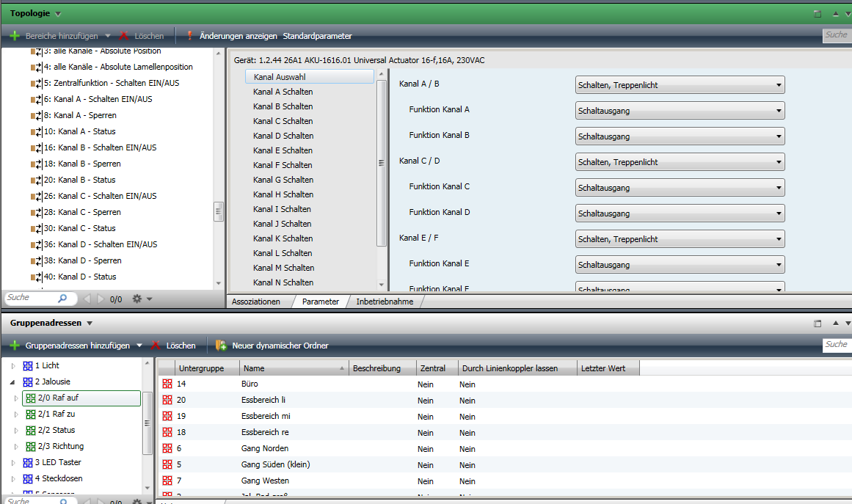Switch to the Inbetriebnahme tab
The image size is (852, 504).
[x=385, y=302]
